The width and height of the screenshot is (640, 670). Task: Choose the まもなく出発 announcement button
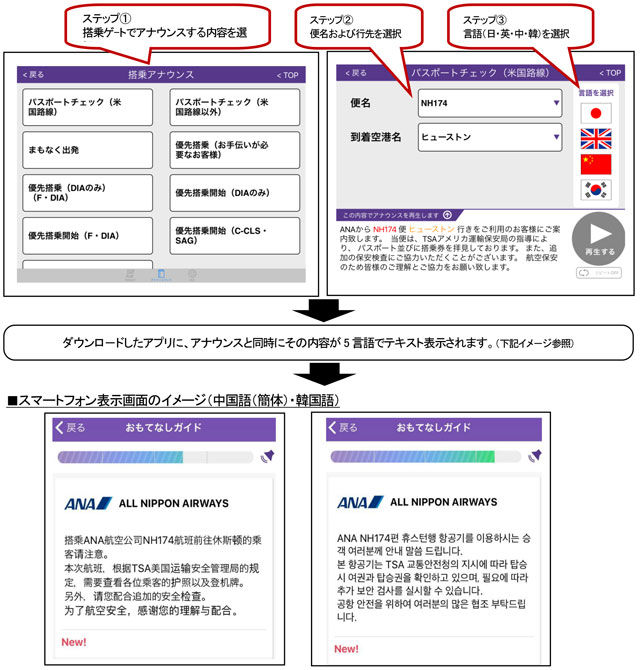tap(88, 149)
